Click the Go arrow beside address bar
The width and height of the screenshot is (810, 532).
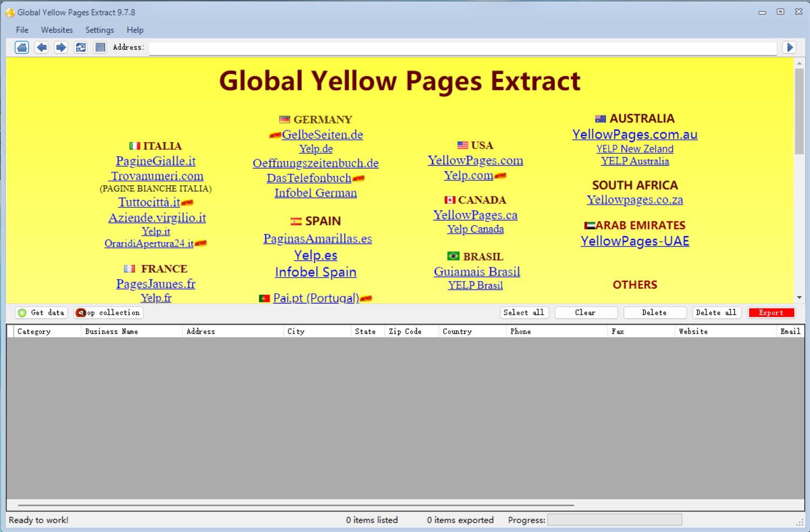coord(789,48)
